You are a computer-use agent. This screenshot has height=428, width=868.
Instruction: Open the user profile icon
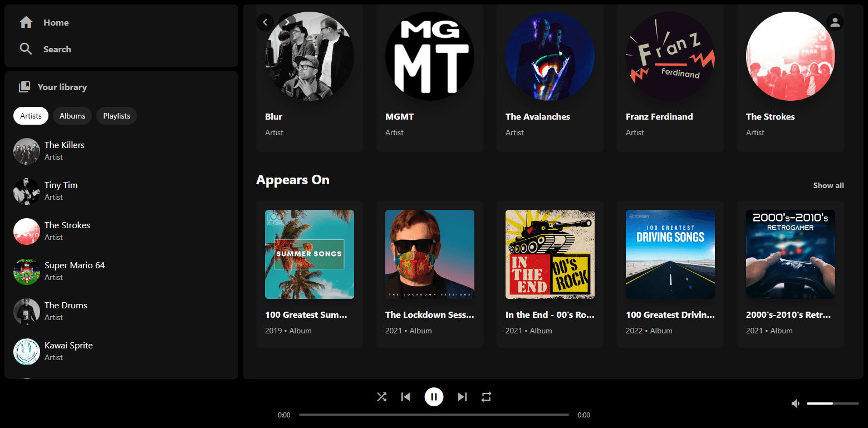(835, 22)
